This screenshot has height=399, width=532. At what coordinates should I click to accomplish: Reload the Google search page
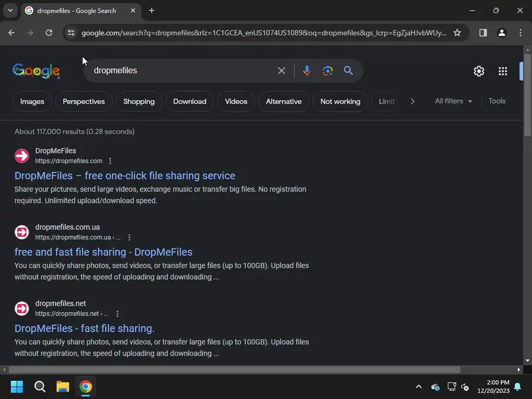(x=49, y=33)
